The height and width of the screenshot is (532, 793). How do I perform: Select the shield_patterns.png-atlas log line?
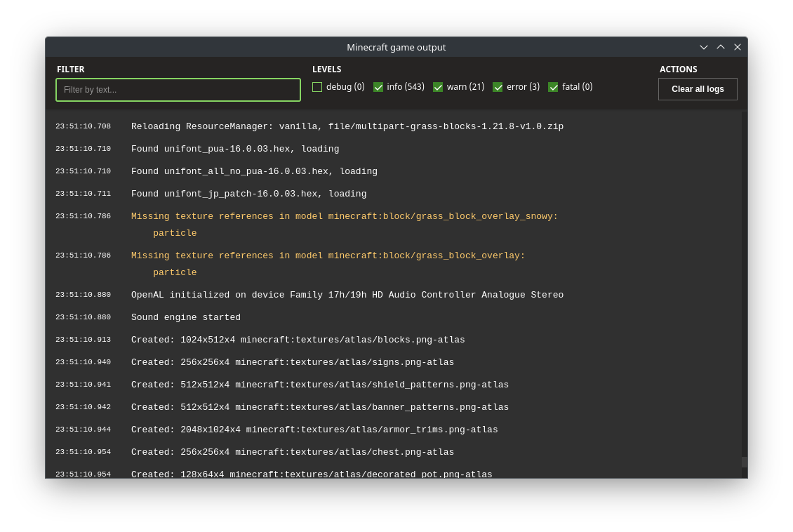pos(319,385)
